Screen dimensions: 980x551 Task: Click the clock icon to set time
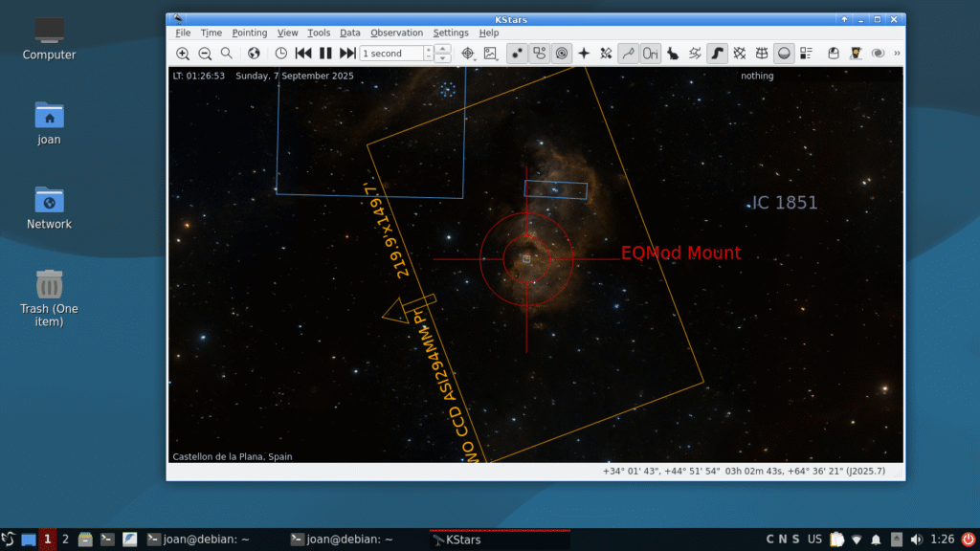281,54
